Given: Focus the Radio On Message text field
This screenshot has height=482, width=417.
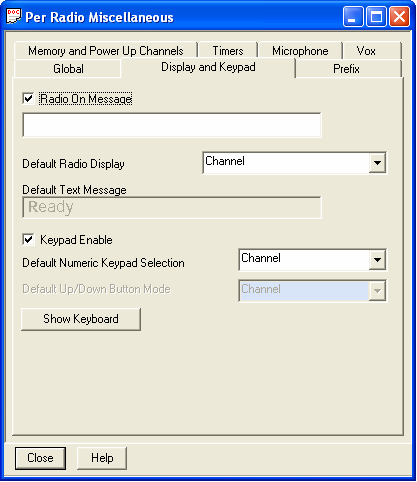Looking at the screenshot, I should pos(172,125).
